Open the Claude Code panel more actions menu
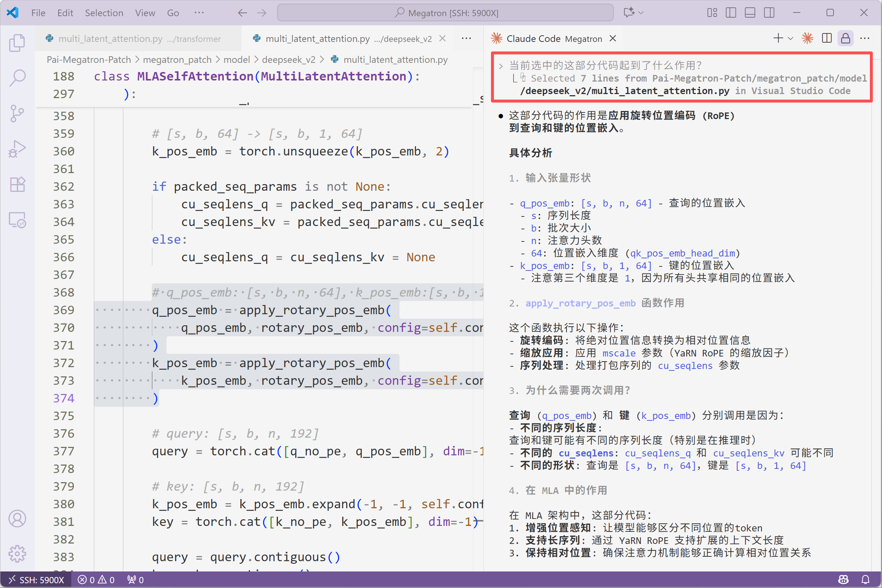Screen dimensions: 882x588 [x=865, y=38]
